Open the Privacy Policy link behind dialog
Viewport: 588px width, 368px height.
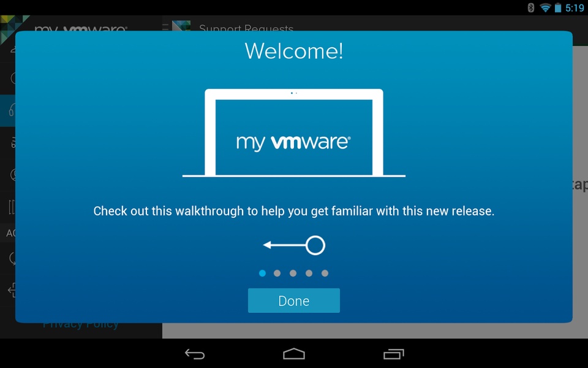81,325
